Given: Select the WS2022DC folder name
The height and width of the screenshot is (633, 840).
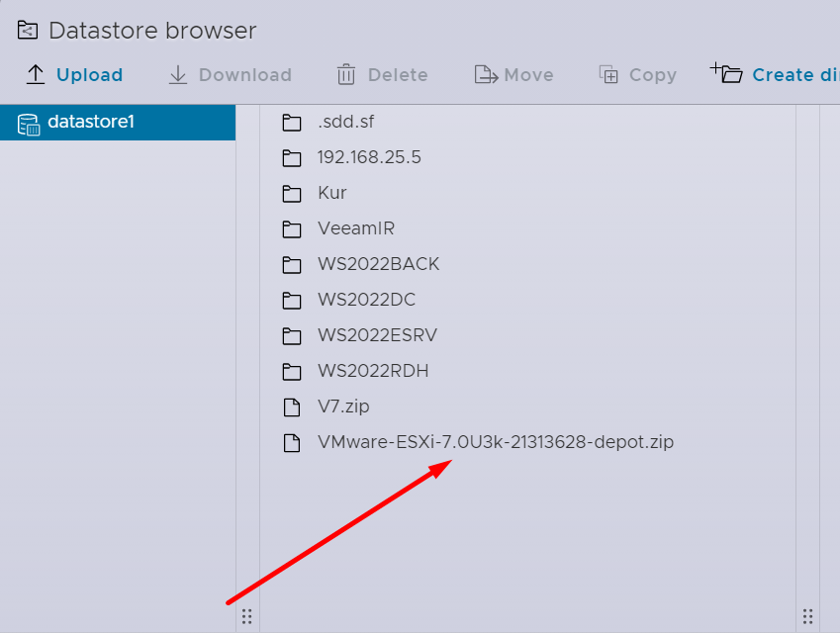Looking at the screenshot, I should click(x=367, y=300).
